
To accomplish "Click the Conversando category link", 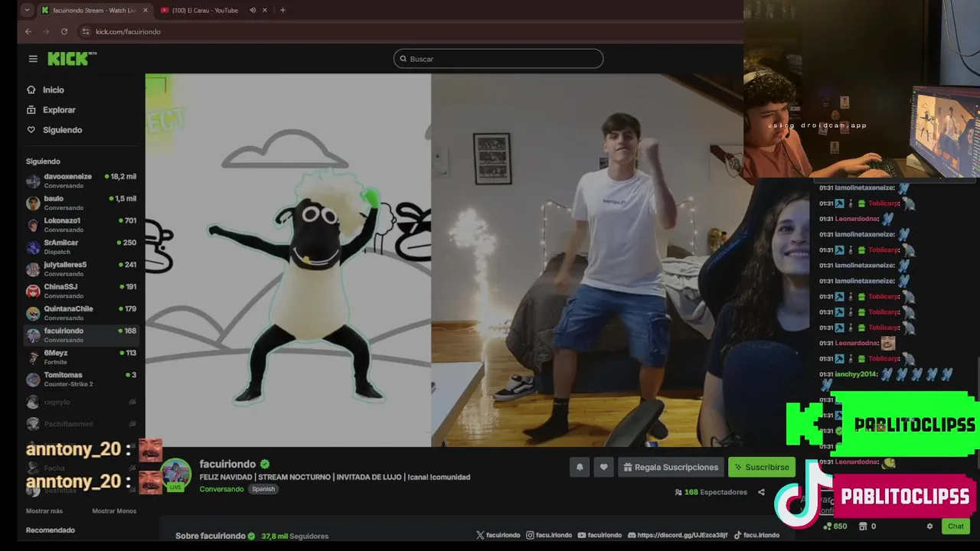I will coord(221,489).
